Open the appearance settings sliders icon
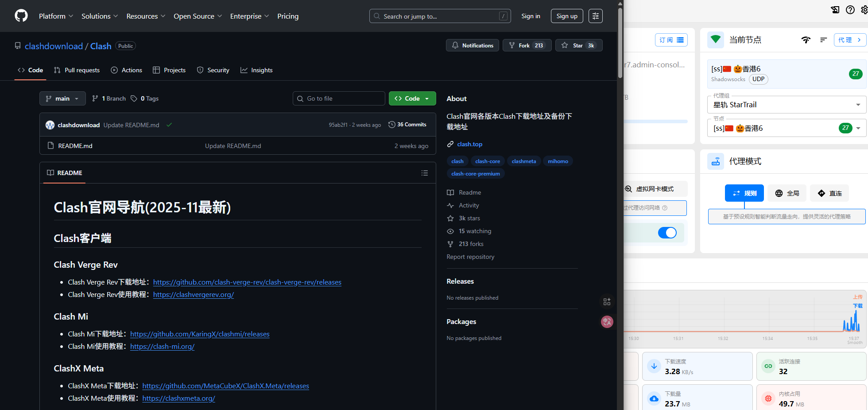The image size is (868, 410). coord(595,16)
